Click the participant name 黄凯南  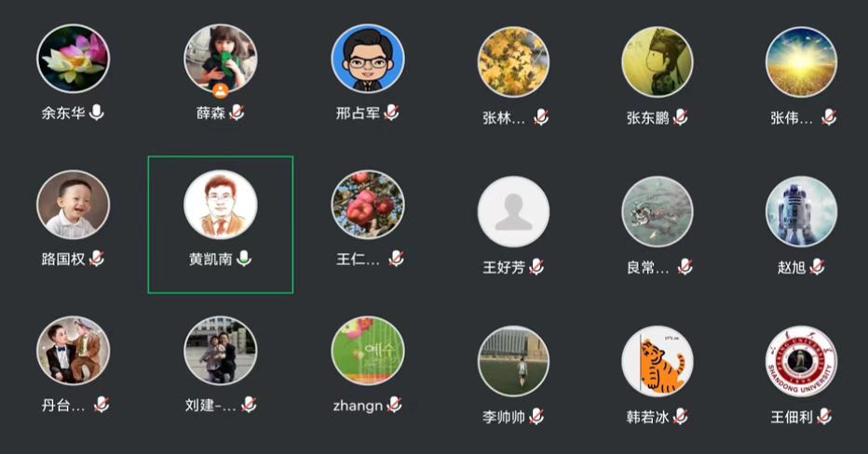210,259
